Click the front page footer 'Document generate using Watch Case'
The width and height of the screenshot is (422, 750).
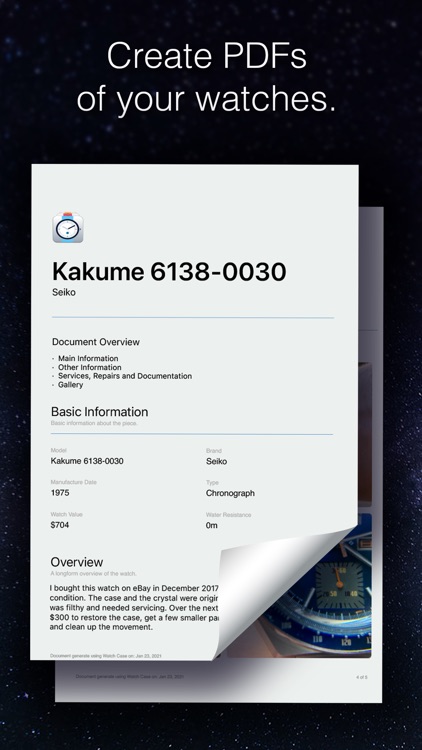(x=106, y=656)
